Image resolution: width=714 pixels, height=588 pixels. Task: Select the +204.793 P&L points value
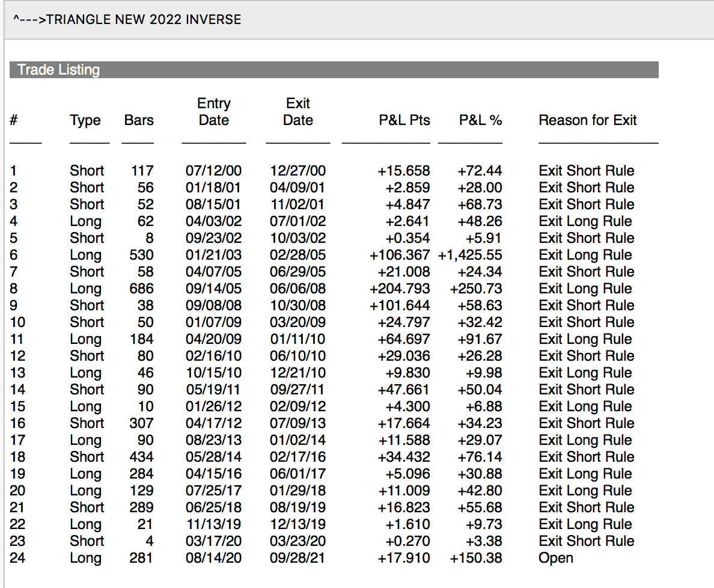pos(400,289)
